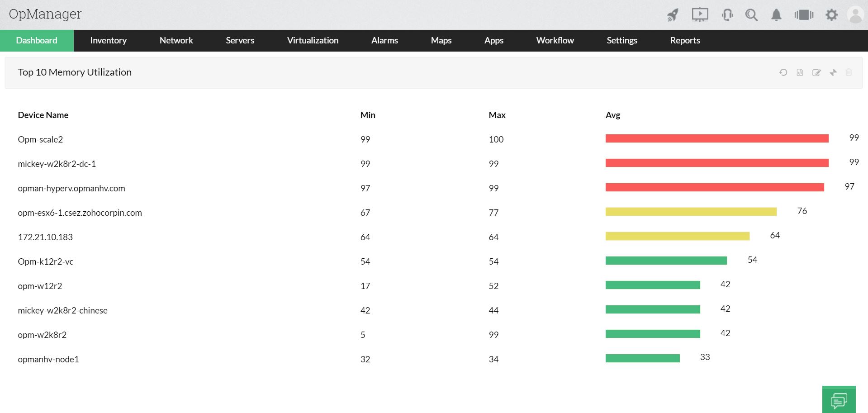
Task: Click Min value 32 for opmanhv-node1
Action: (365, 359)
